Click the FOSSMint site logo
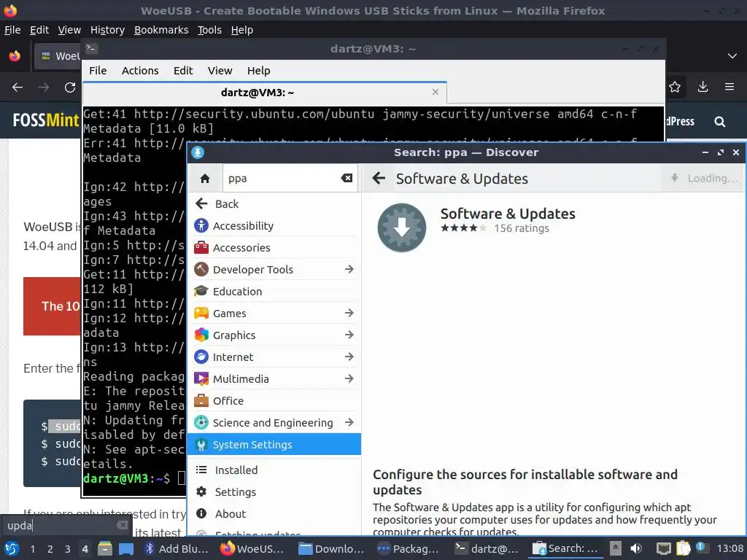Screen dimensions: 747x560 tap(46, 120)
